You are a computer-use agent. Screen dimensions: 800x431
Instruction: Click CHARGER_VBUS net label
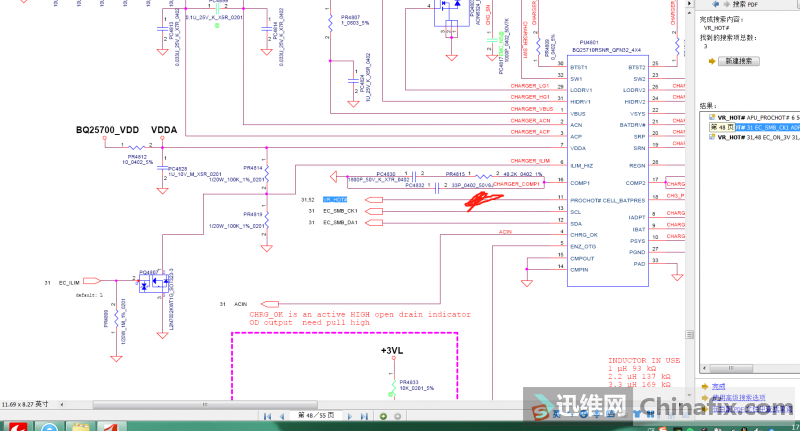coord(532,109)
